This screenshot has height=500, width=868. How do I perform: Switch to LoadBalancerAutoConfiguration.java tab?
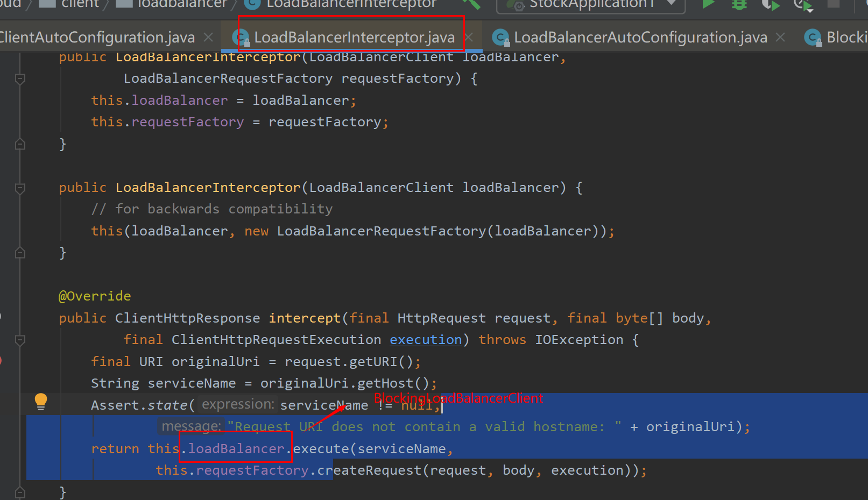tap(640, 37)
